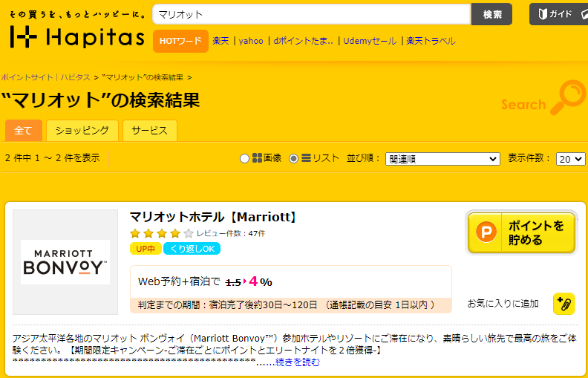Click the ポイントを貯める button
The width and height of the screenshot is (588, 378).
[x=521, y=233]
